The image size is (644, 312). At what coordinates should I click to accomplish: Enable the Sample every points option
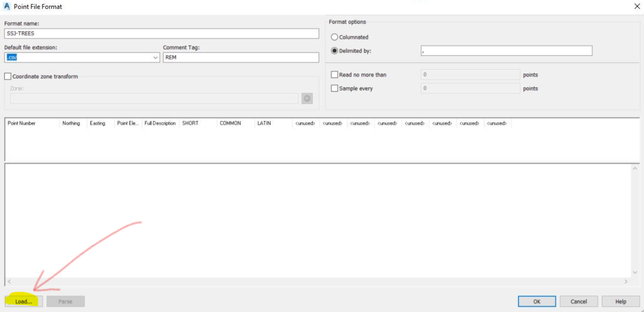pos(334,88)
